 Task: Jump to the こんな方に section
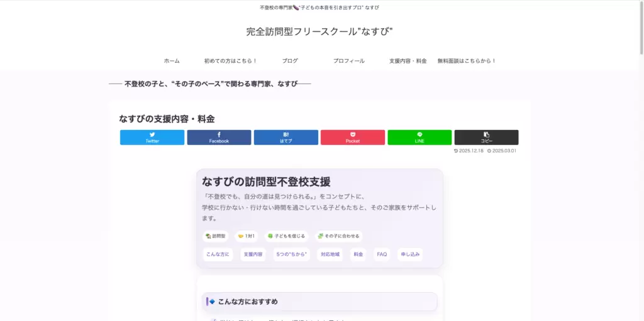pyautogui.click(x=218, y=254)
